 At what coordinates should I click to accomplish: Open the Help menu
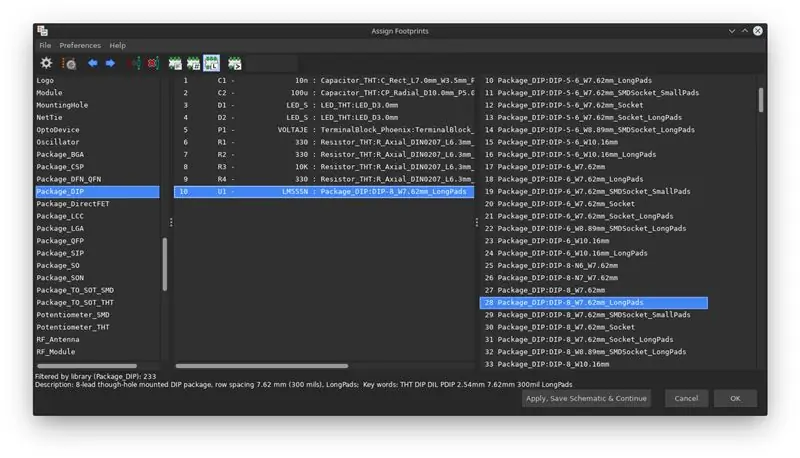(x=117, y=45)
